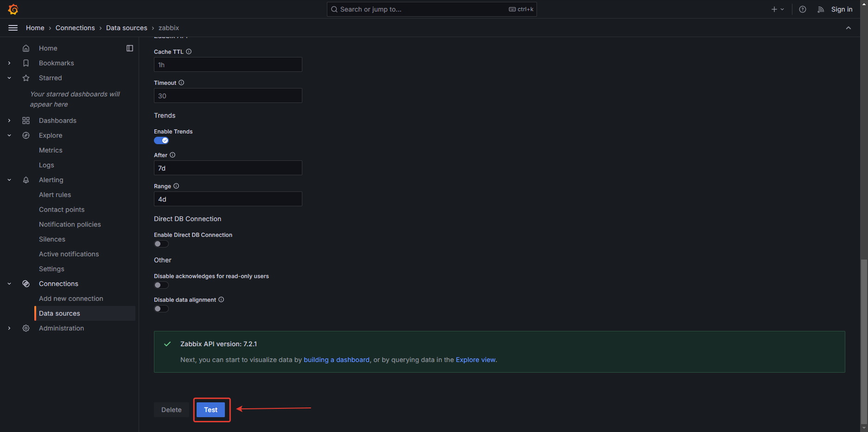Viewport: 868px width, 432px height.
Task: Click the Administration gear icon
Action: pyautogui.click(x=26, y=328)
